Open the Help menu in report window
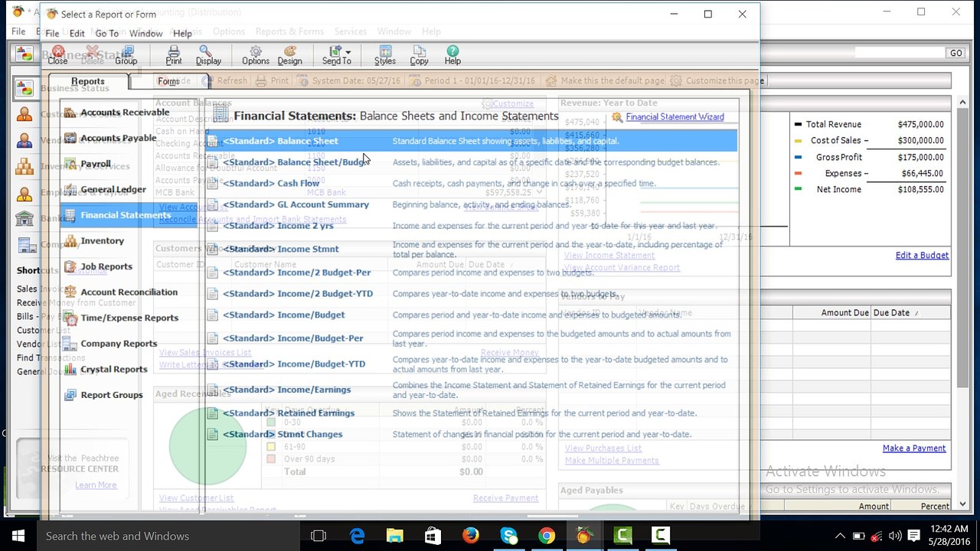Screen dimensions: 980x551 (x=182, y=34)
